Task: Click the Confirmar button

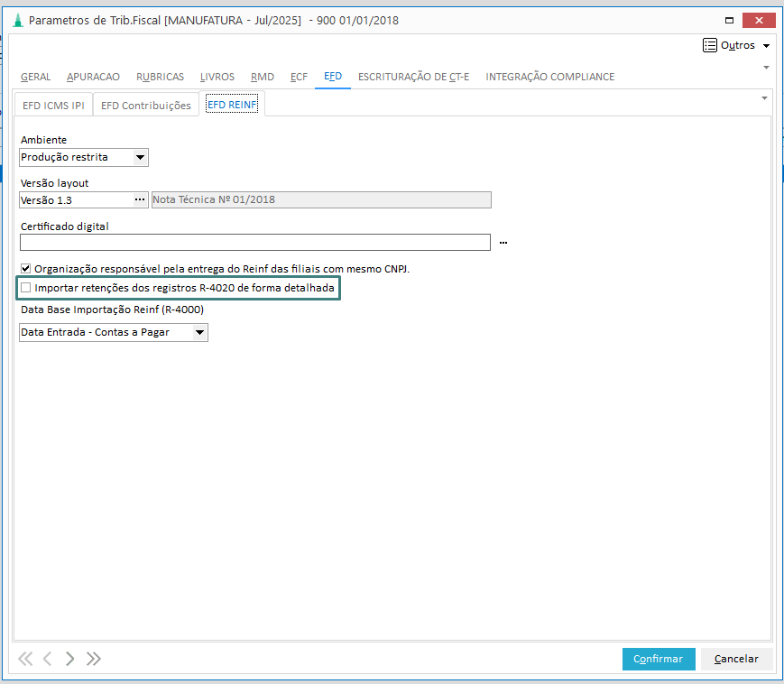Action: 659,659
